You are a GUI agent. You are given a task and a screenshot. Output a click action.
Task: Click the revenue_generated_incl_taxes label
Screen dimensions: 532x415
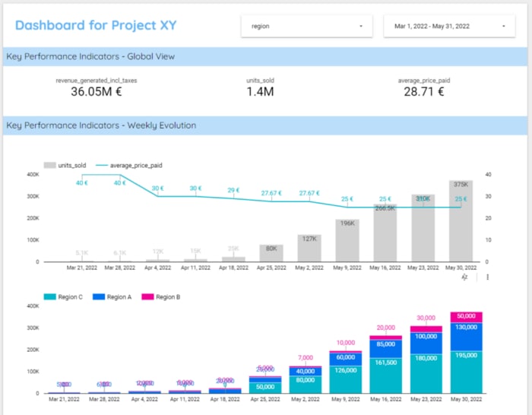(x=97, y=81)
